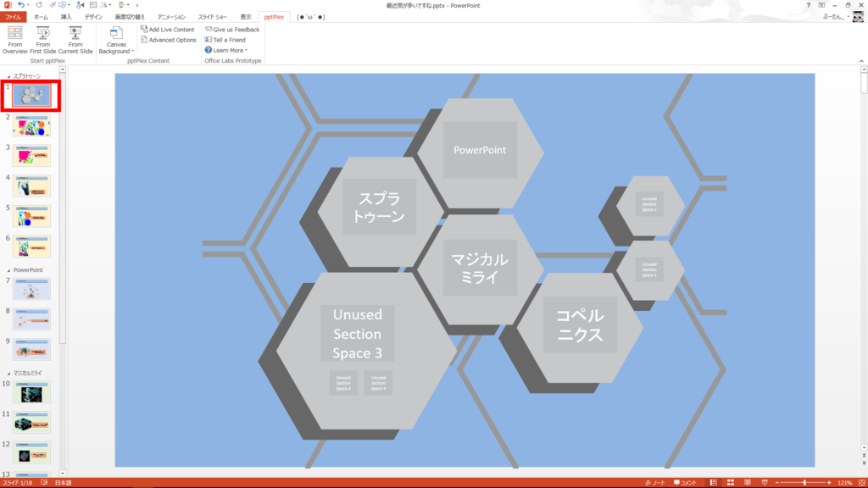This screenshot has width=868, height=488.
Task: Collapse the マジカルミライ section
Action: click(x=8, y=374)
